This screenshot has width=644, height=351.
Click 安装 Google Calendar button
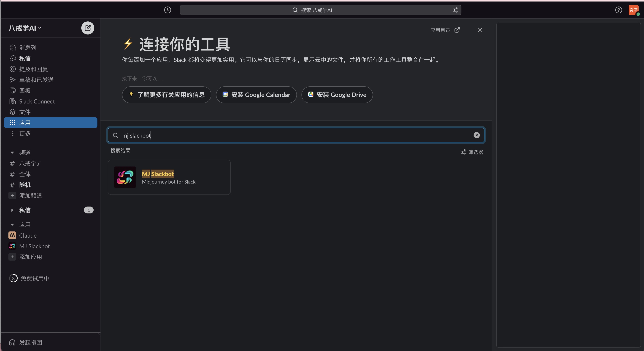pyautogui.click(x=256, y=95)
